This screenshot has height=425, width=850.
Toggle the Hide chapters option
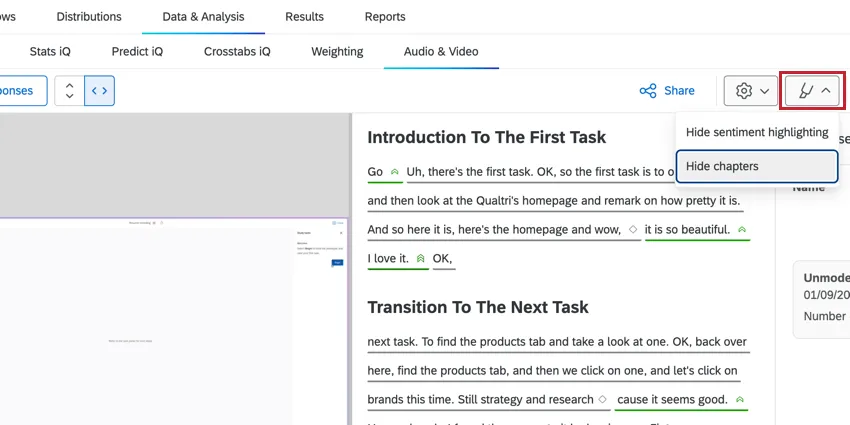(x=757, y=166)
